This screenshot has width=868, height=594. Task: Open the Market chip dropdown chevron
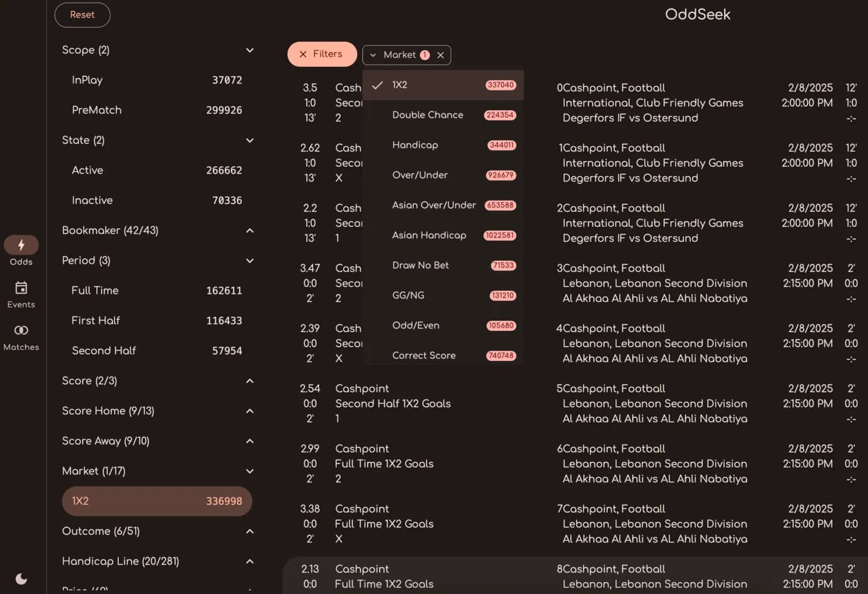pos(373,55)
